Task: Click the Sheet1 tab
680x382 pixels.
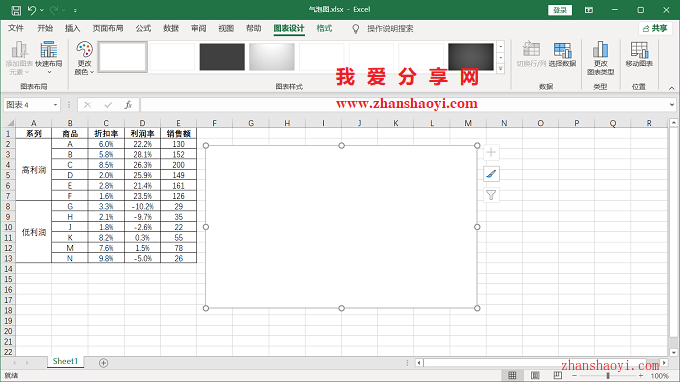Action: tap(65, 361)
